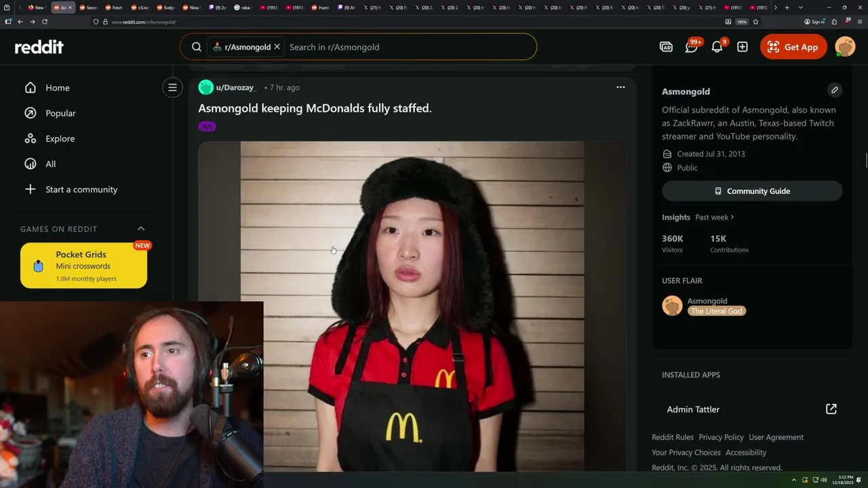This screenshot has width=868, height=488.
Task: Open a new browser tab
Action: click(787, 7)
